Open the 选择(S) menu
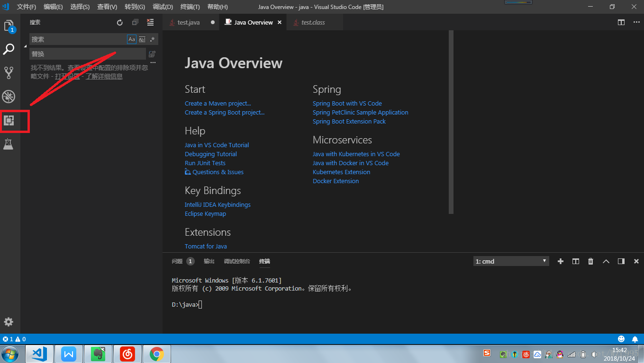This screenshot has width=644, height=363. (80, 7)
